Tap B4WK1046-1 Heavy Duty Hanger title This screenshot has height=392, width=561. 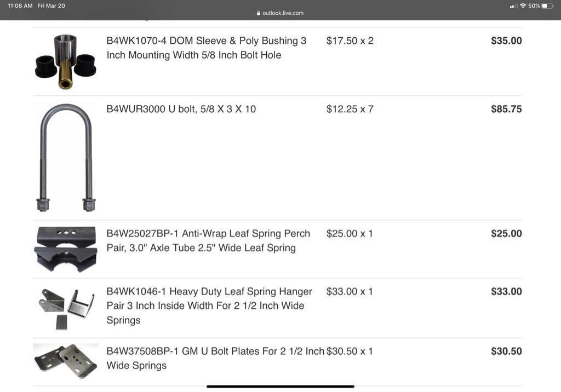click(209, 305)
